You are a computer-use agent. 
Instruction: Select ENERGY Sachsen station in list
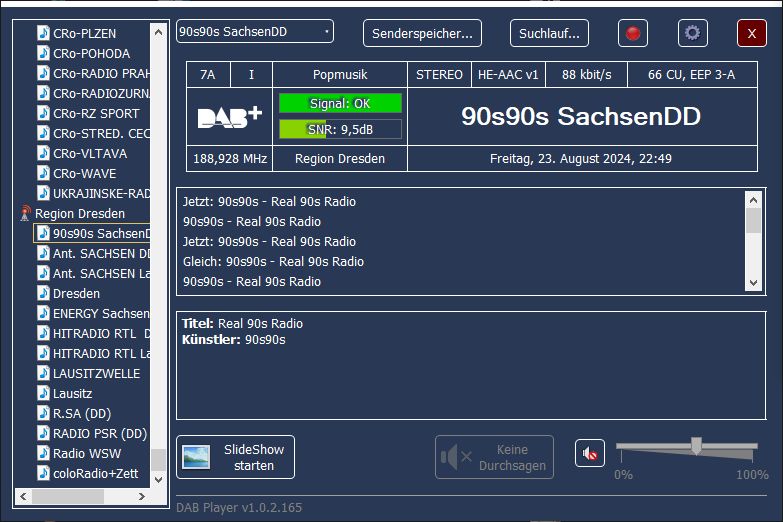point(100,313)
